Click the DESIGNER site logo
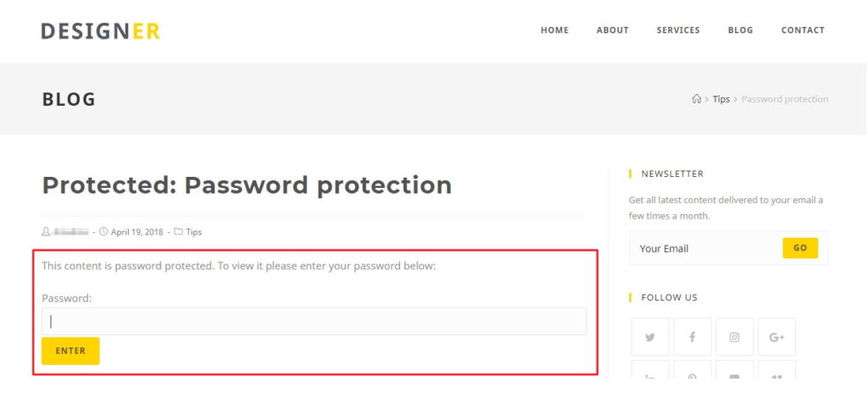 tap(101, 31)
